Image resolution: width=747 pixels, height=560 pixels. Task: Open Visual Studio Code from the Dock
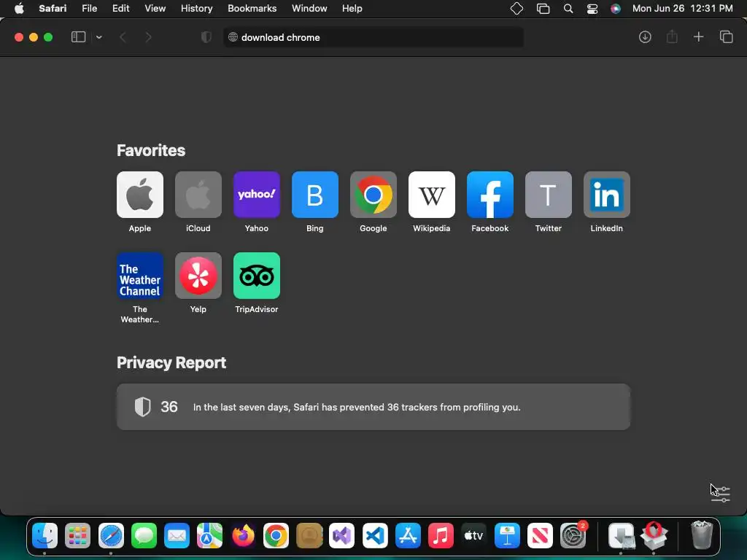[375, 536]
